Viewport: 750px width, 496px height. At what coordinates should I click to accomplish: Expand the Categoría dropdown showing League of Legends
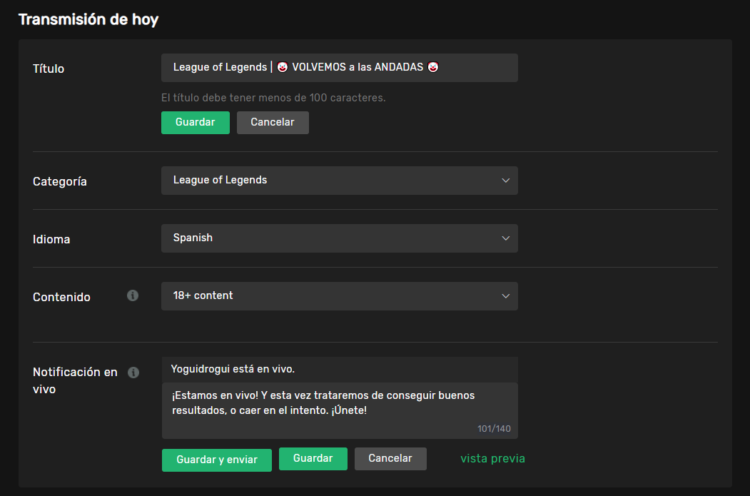tap(339, 181)
